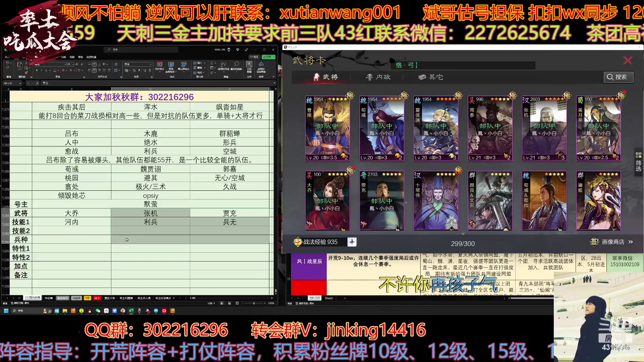The height and width of the screenshot is (362, 644).
Task: Open the Insert cells dropdown
Action: tap(200, 63)
